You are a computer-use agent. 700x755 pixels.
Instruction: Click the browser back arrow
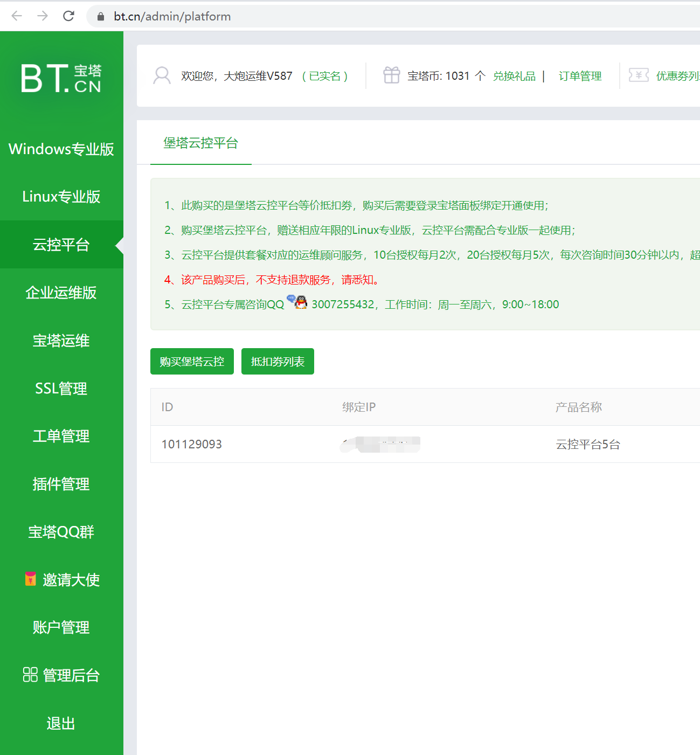tap(17, 16)
